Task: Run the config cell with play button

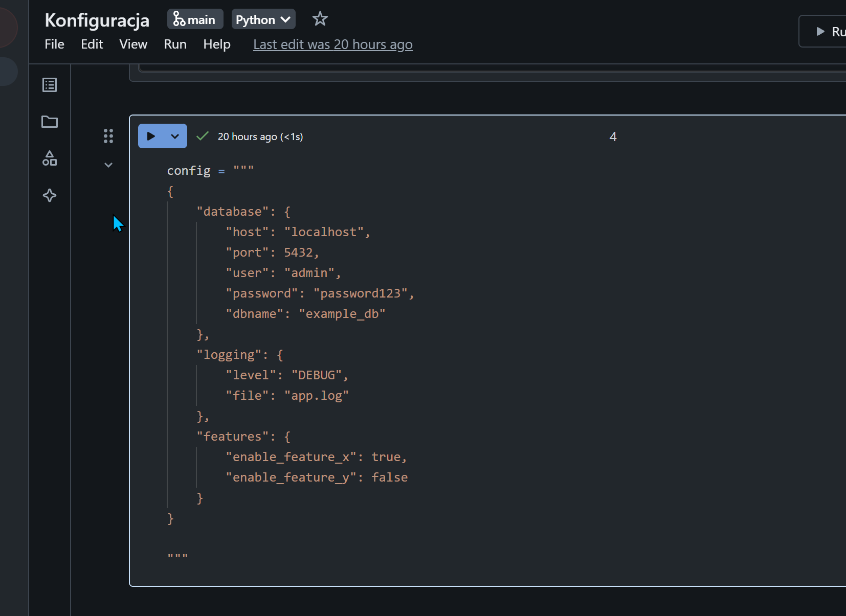Action: (151, 136)
